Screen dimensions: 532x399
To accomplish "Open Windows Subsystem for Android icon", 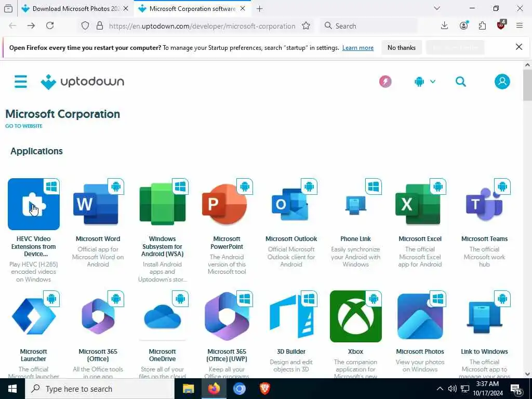I will 163,204.
